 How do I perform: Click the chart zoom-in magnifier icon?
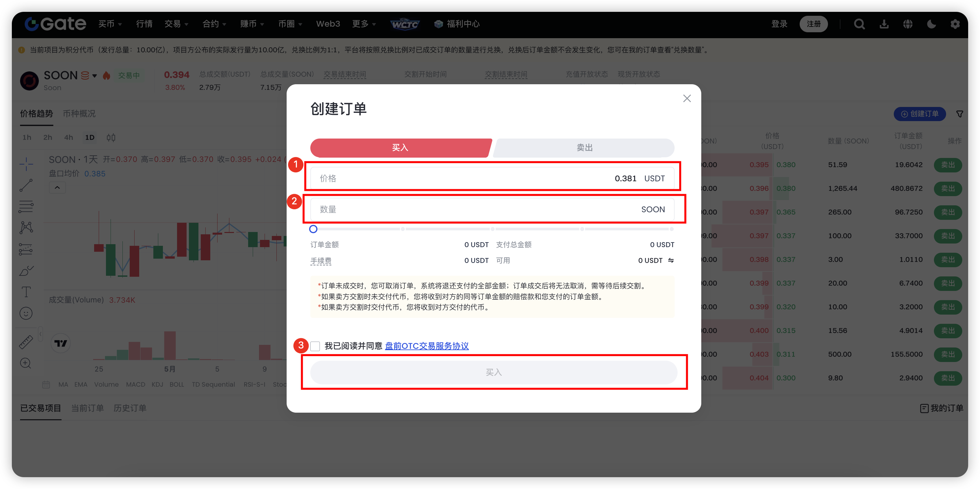click(x=26, y=363)
